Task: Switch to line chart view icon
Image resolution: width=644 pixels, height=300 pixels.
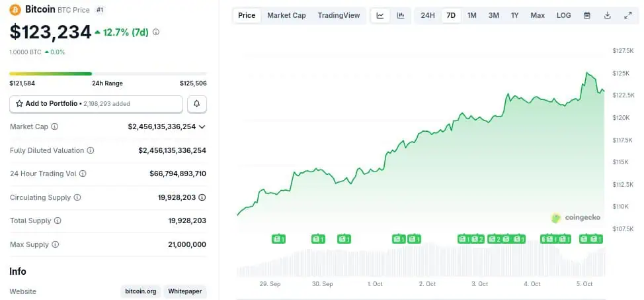Action: [380, 15]
